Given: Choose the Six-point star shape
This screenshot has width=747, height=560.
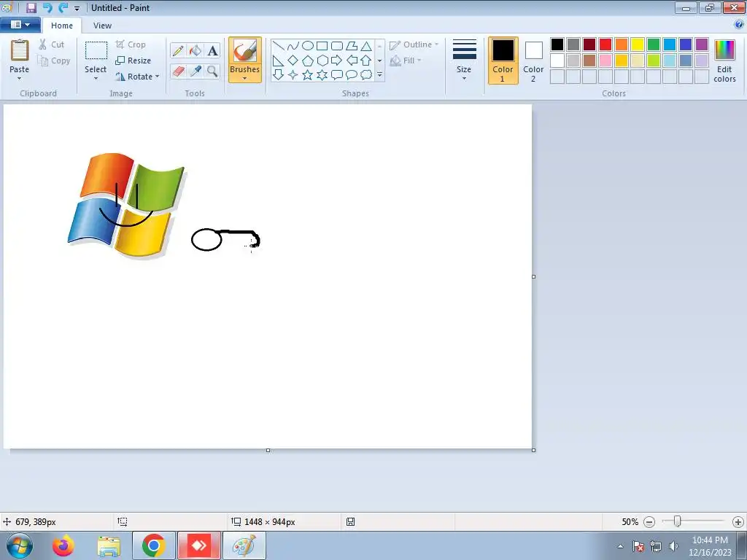Looking at the screenshot, I should (x=322, y=75).
